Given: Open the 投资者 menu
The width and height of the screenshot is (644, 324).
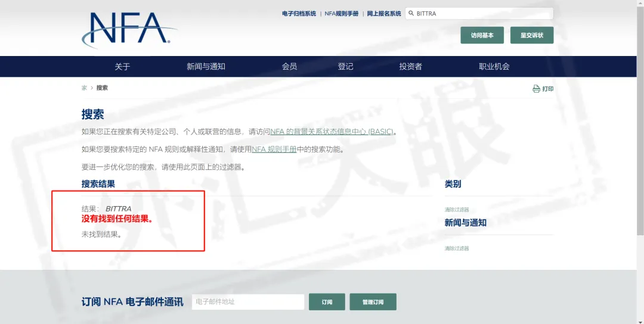Looking at the screenshot, I should click(411, 67).
